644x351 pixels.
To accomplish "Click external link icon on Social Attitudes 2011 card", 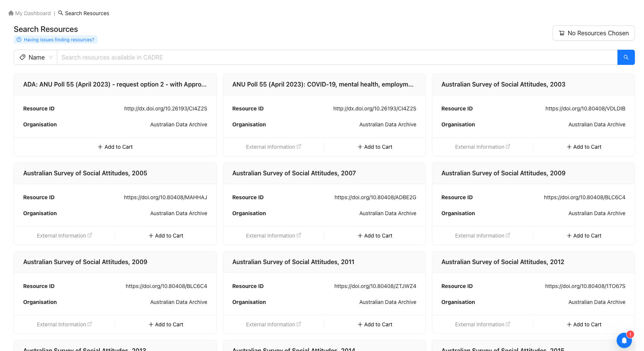I will coord(299,324).
